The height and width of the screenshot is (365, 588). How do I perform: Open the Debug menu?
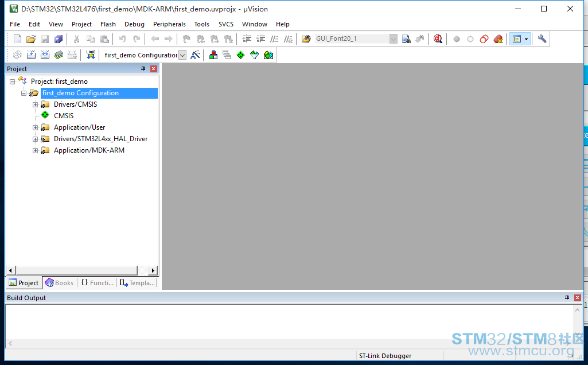click(x=134, y=24)
